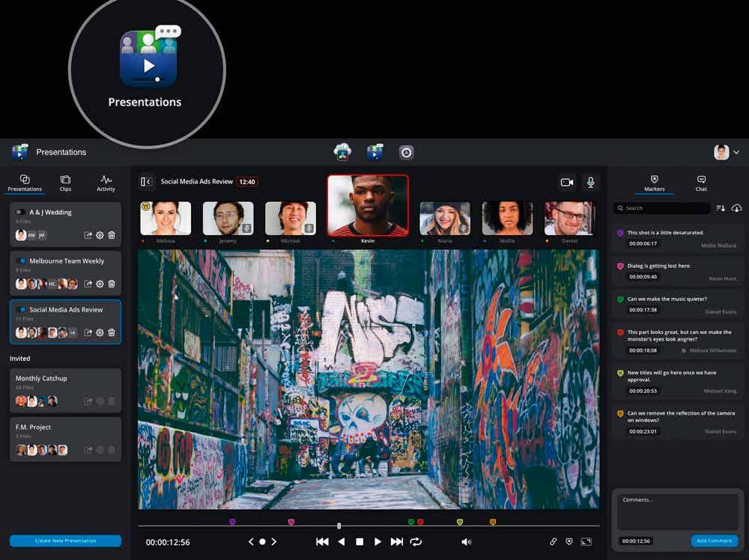The width and height of the screenshot is (749, 560).
Task: Click the Comments text box
Action: point(677,512)
